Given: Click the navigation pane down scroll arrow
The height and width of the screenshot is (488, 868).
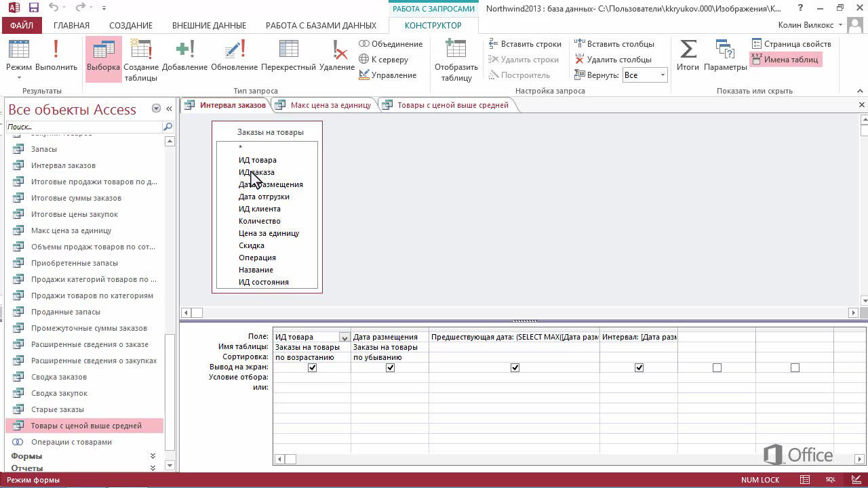Looking at the screenshot, I should point(170,466).
